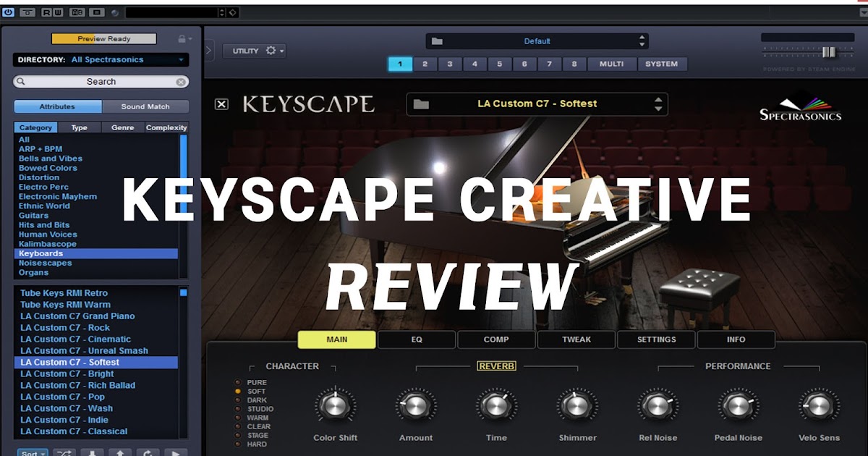The width and height of the screenshot is (868, 456).
Task: Select multi slot 3
Action: tap(450, 64)
